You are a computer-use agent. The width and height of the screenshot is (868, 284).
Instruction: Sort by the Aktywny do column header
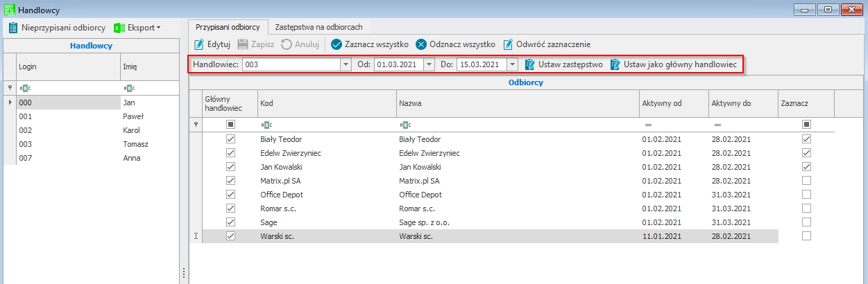pyautogui.click(x=742, y=103)
